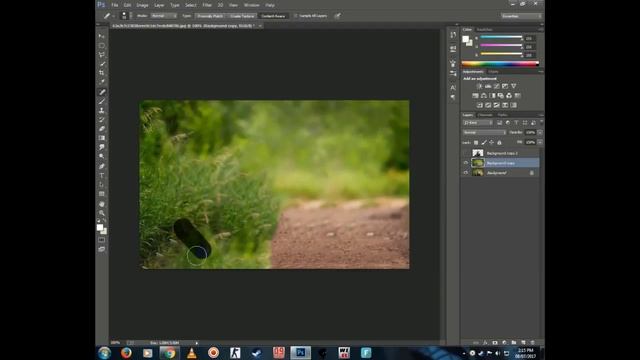Open the File menu
Image resolution: width=640 pixels, height=360 pixels.
point(115,5)
